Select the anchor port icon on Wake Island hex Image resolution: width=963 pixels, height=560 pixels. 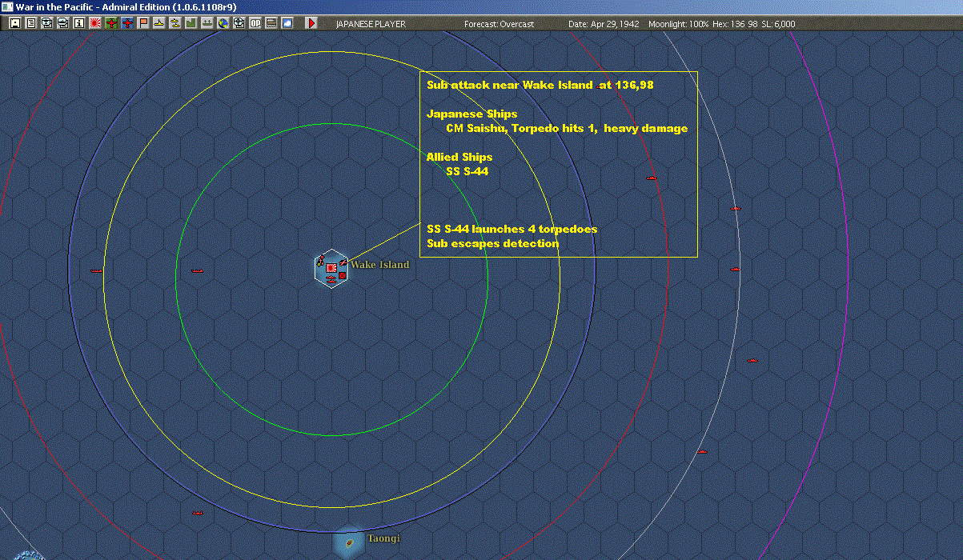coord(320,261)
